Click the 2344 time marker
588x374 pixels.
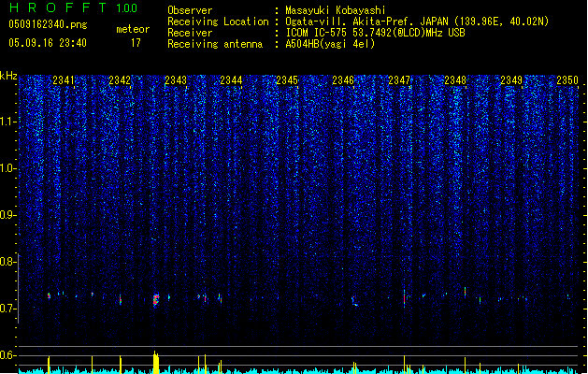tap(231, 80)
